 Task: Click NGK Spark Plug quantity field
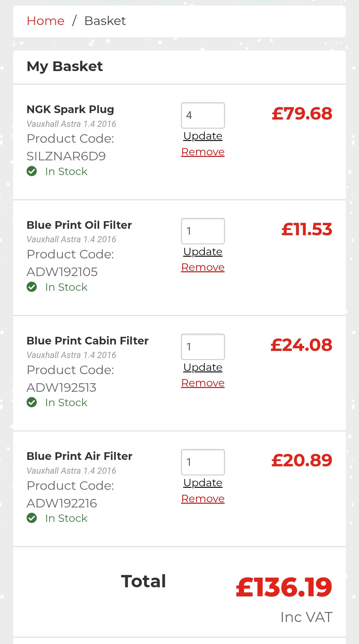pyautogui.click(x=203, y=115)
